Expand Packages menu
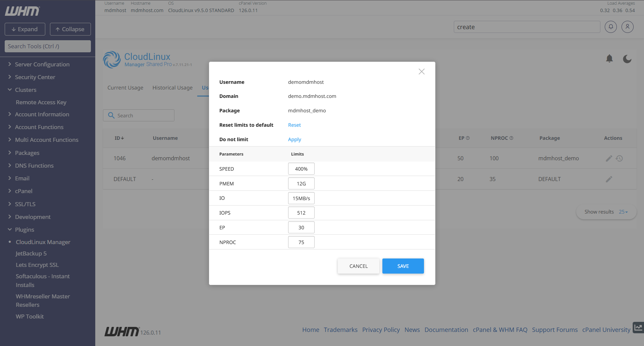 pos(27,153)
